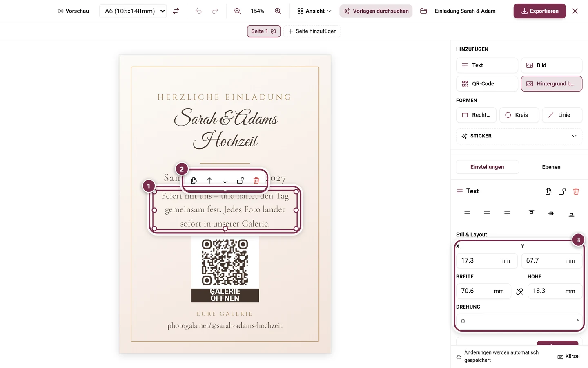Switch to the Einstellungen tab
This screenshot has width=588, height=368.
point(487,167)
